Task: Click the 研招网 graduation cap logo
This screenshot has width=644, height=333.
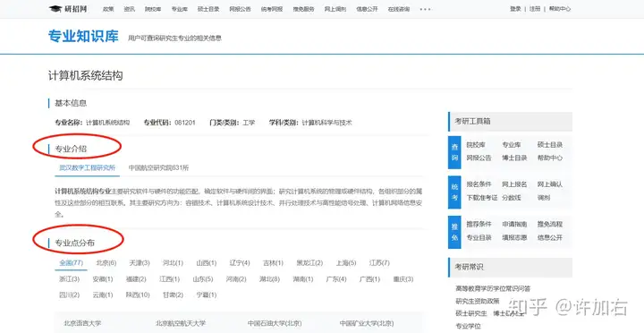Action: coord(68,9)
